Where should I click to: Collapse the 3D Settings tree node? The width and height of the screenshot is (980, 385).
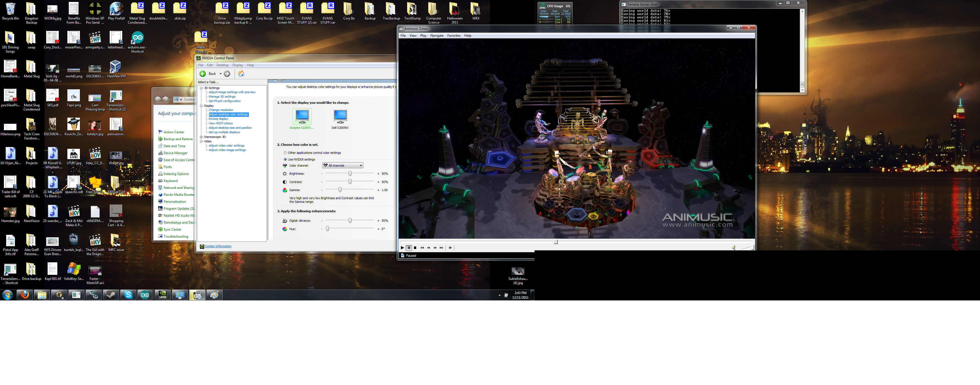201,88
